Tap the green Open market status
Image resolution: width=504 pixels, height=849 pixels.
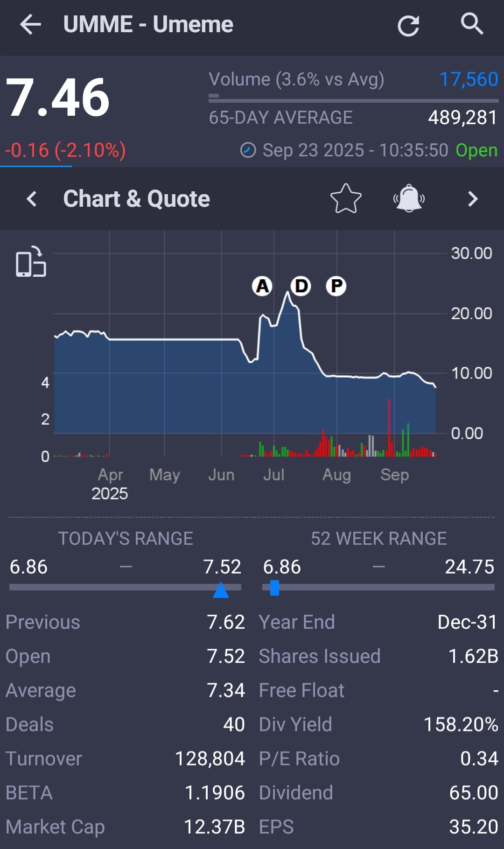pos(476,150)
